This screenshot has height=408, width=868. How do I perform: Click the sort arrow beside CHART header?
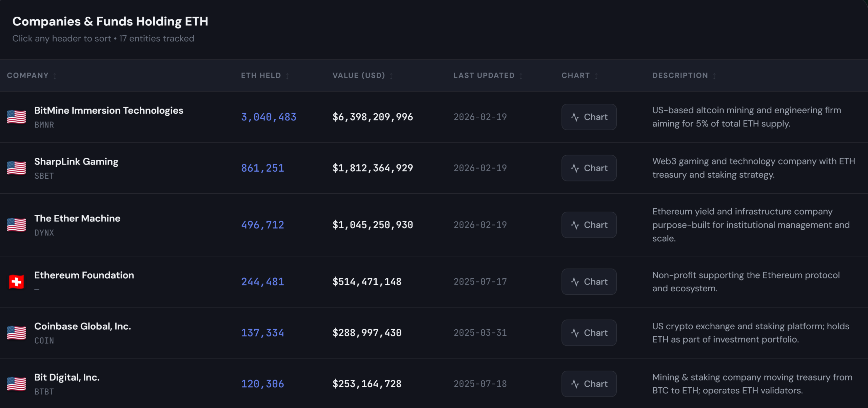tap(596, 76)
